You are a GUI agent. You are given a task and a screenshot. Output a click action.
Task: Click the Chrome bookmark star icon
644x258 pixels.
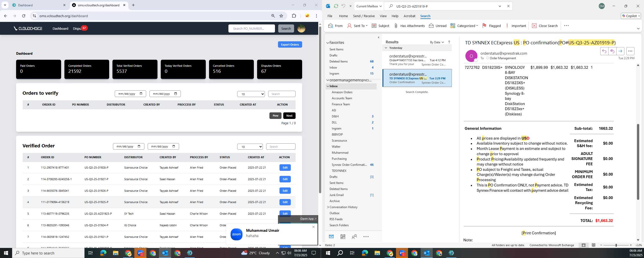tap(281, 16)
